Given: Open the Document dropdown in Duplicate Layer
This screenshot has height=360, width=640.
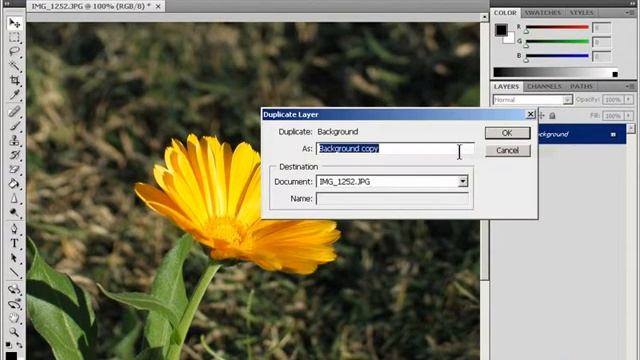Looking at the screenshot, I should pos(463,181).
